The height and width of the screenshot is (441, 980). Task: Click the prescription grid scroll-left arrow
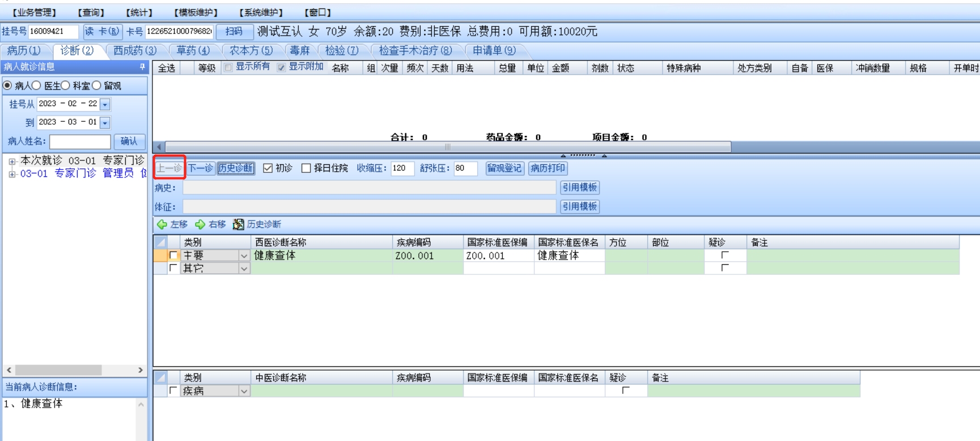click(x=159, y=147)
